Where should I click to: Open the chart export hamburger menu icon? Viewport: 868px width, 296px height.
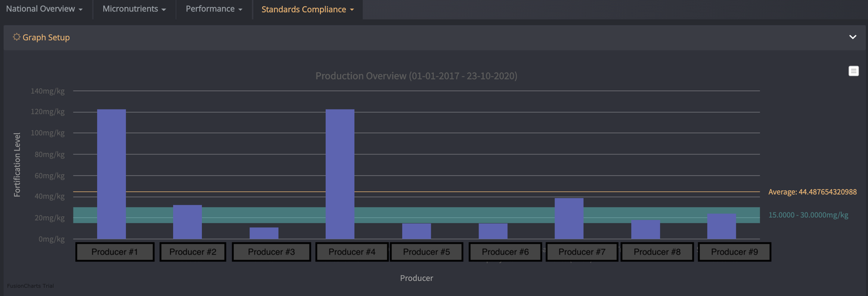point(854,71)
